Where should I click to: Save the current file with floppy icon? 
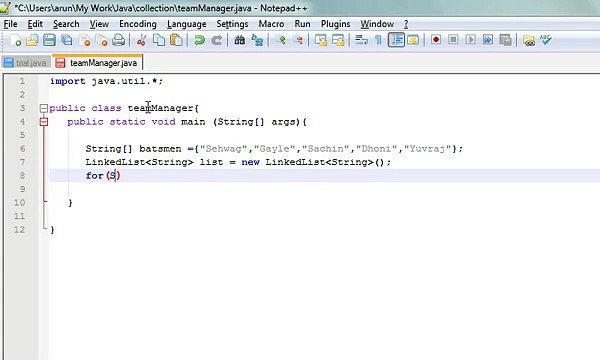pyautogui.click(x=49, y=40)
